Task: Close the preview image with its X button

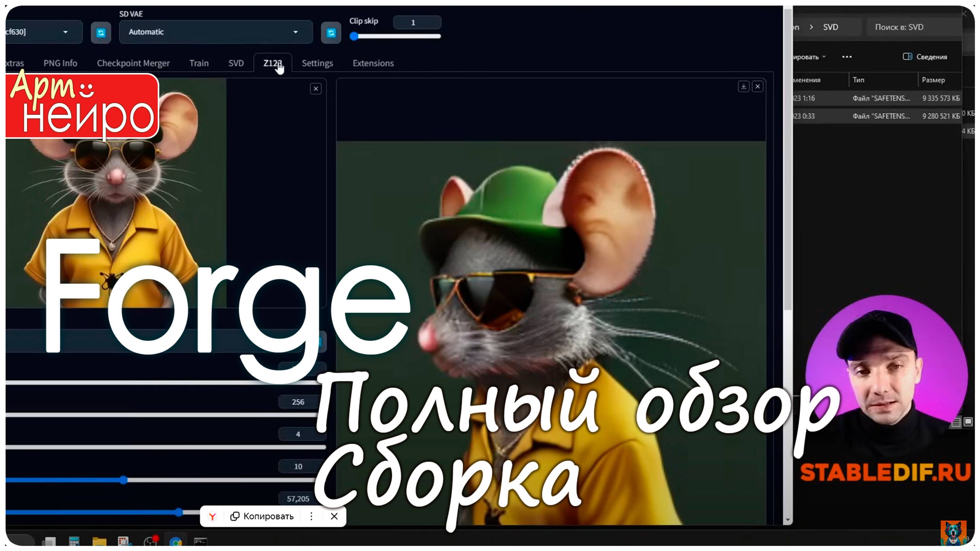Action: pos(315,88)
